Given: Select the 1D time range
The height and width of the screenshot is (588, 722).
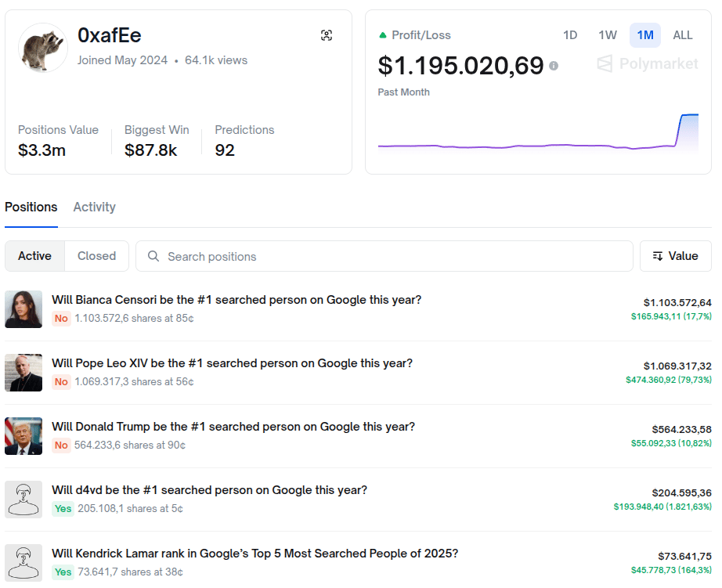Looking at the screenshot, I should 570,35.
